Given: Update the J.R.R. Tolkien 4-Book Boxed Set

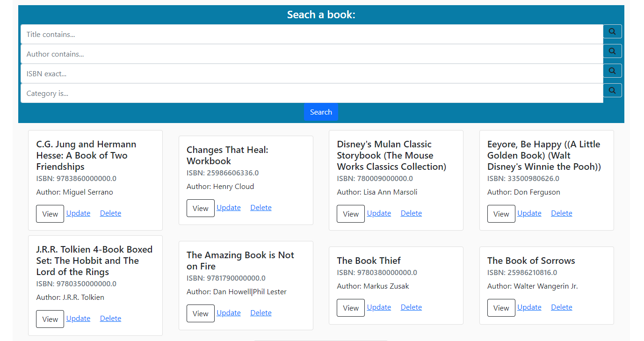Looking at the screenshot, I should (78, 318).
